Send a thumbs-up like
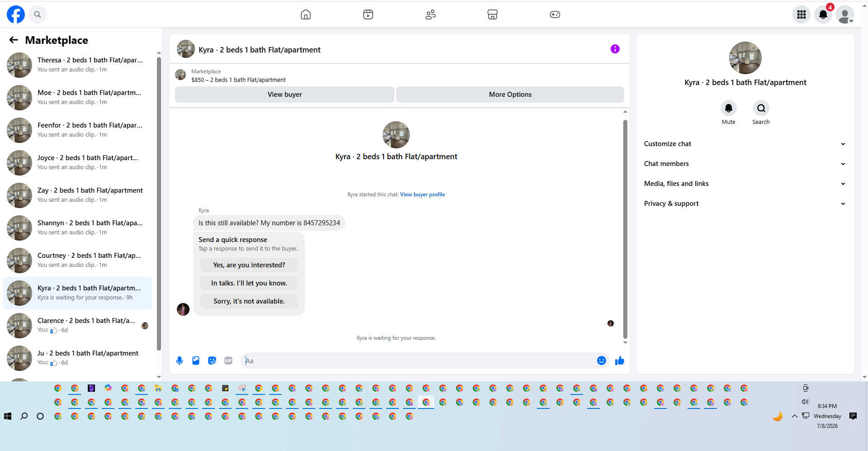868x451 pixels. (620, 361)
